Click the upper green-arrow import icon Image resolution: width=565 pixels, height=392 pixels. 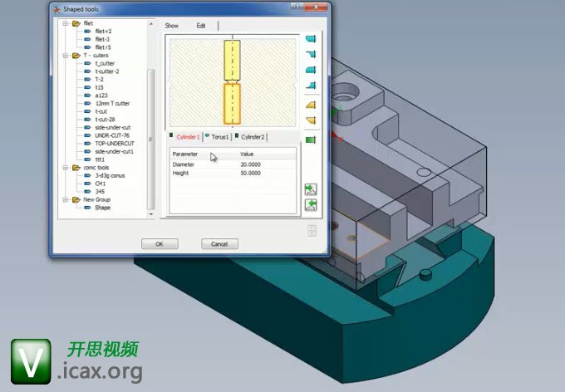click(x=311, y=189)
